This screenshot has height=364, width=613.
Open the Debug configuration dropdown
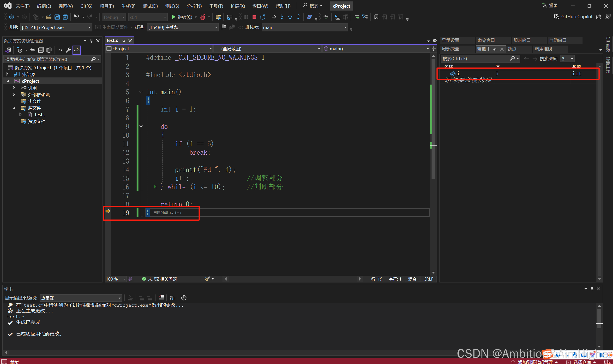(114, 17)
